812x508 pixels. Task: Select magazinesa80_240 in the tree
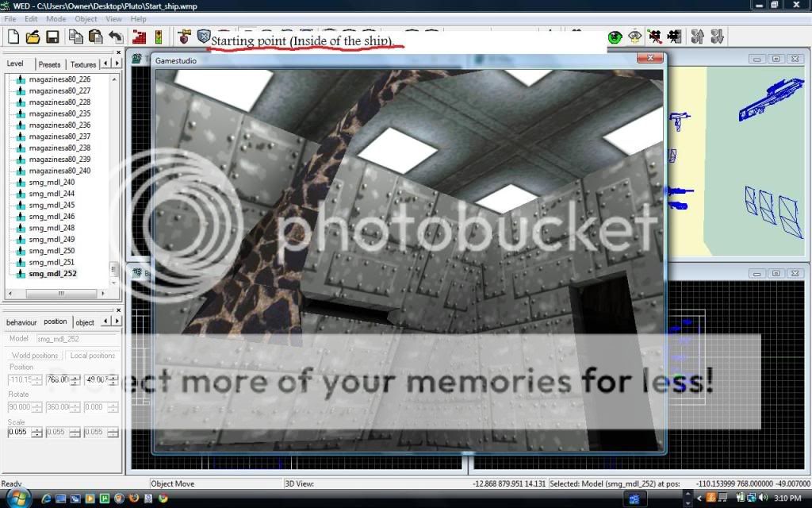tap(59, 171)
